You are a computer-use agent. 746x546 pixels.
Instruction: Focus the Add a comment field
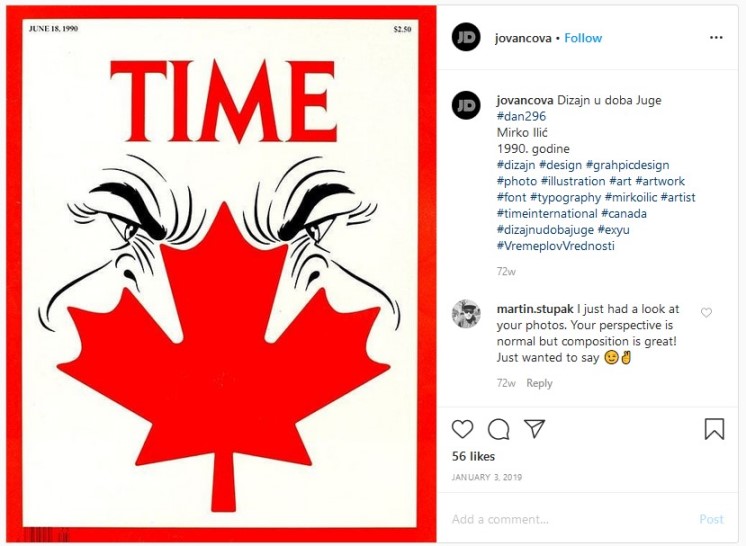click(571, 519)
